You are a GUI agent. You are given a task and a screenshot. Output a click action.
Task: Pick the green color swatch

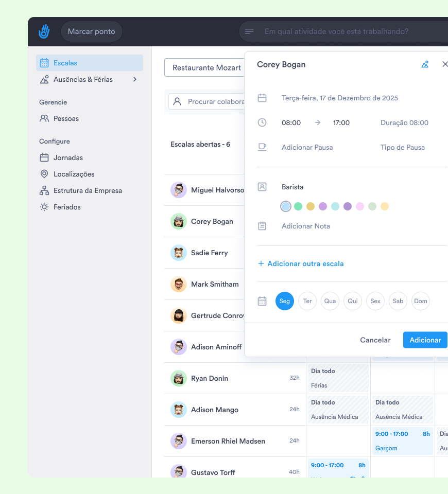coord(298,206)
